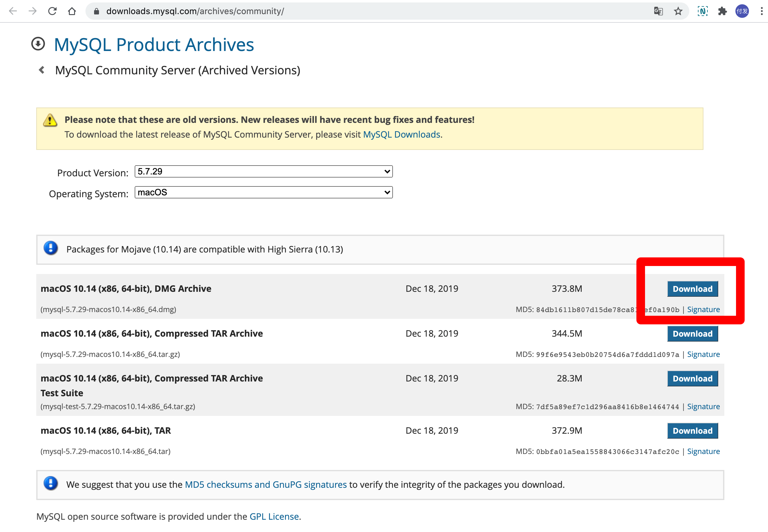This screenshot has height=532, width=768.
Task: Expand the Product Version dropdown
Action: pos(263,171)
